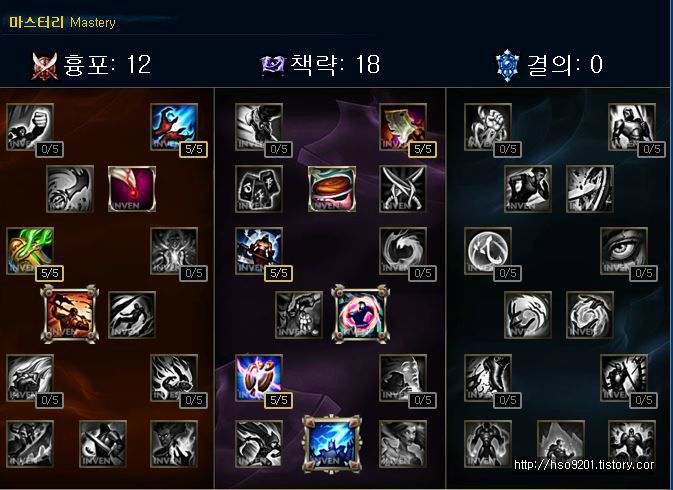Select the armored knight mastery in Resolve tree

pyautogui.click(x=632, y=127)
